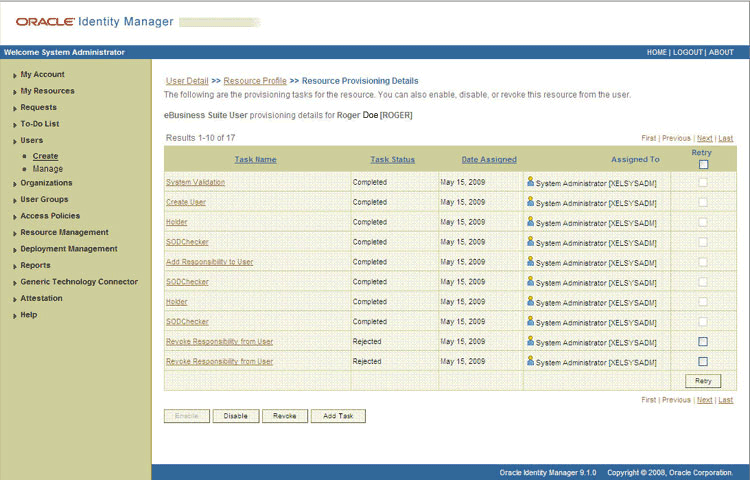The image size is (750, 480).
Task: Open System Validation task link
Action: pos(195,182)
